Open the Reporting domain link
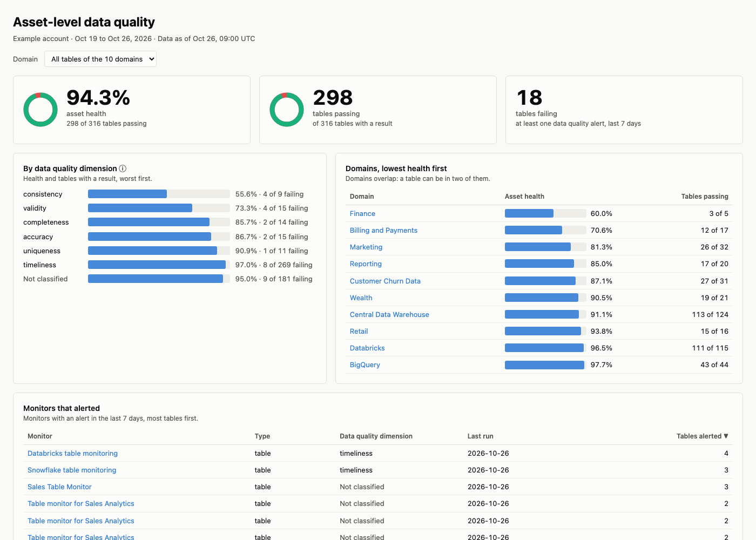Screen dimensions: 756x540 click(366, 264)
